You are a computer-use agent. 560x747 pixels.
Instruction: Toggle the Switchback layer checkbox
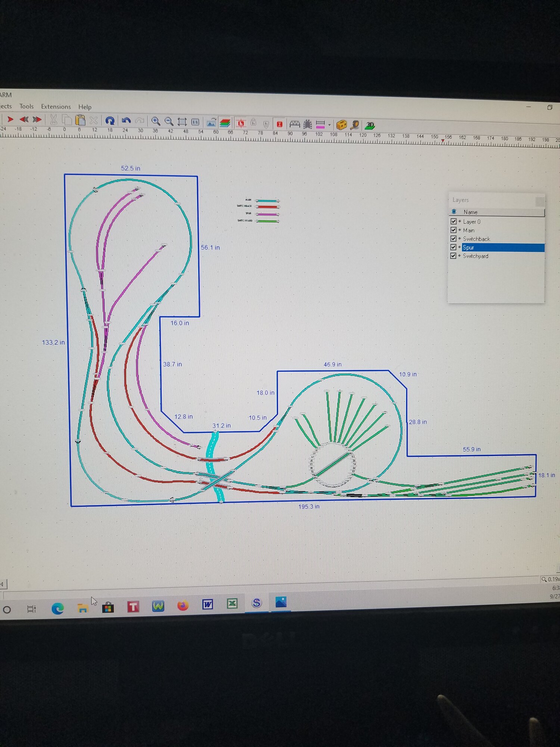[x=454, y=238]
